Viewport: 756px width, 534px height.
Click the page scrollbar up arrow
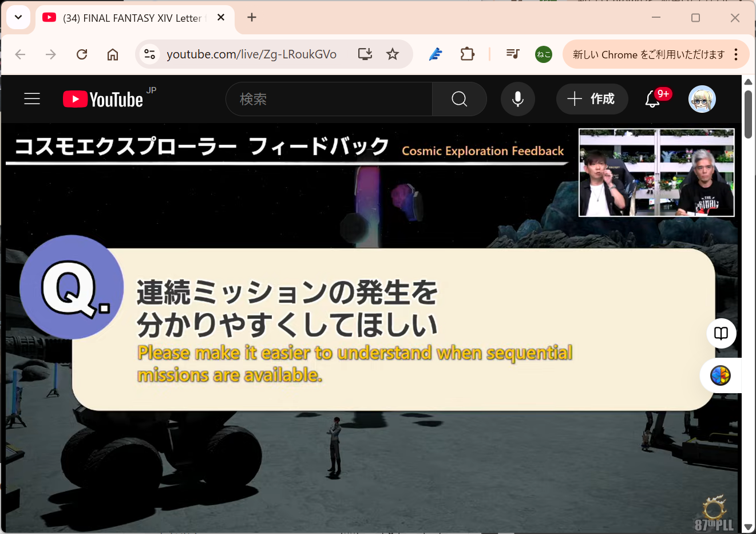[x=748, y=82]
